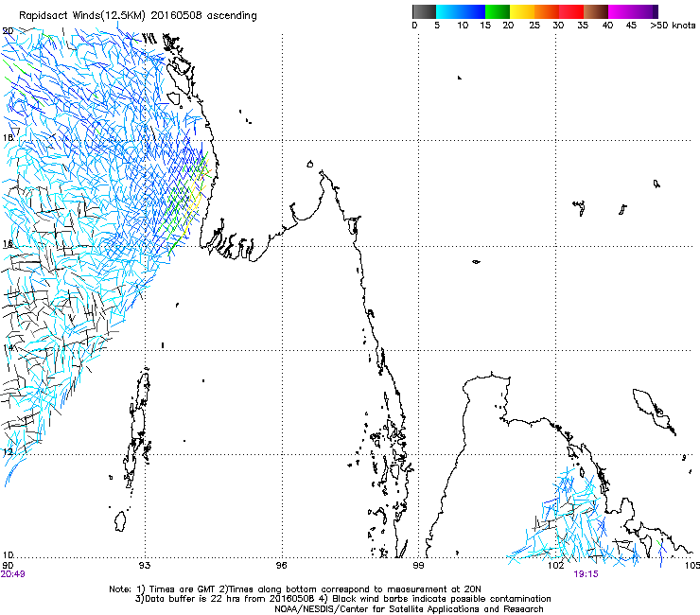This screenshot has height=615, width=700.
Task: Click the longitude label '99' on the bottom axis
Action: 418,566
